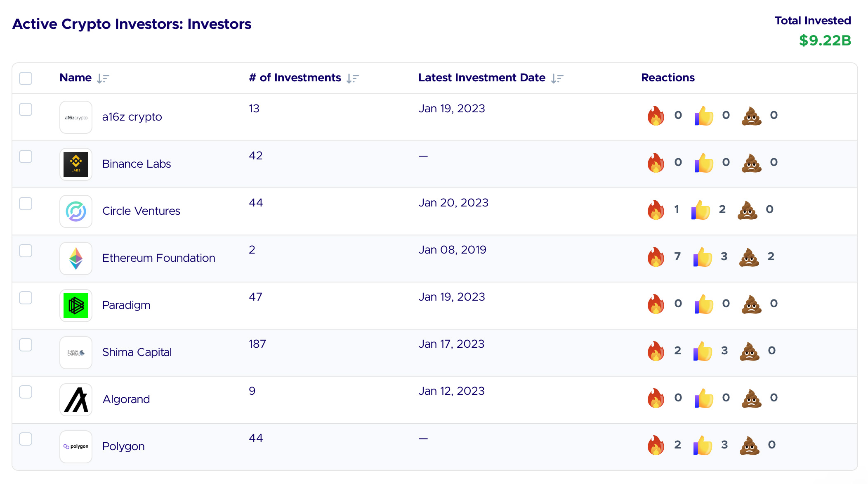The height and width of the screenshot is (484, 868).
Task: Sort by Name column sort icon
Action: click(103, 78)
